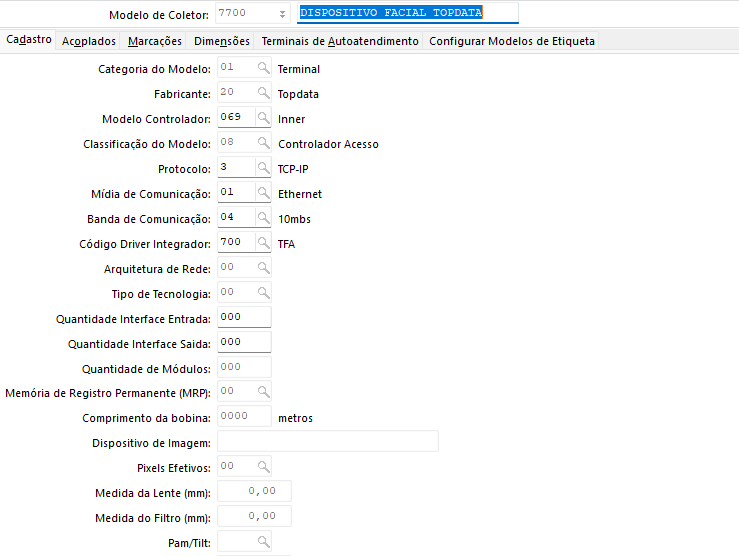The image size is (739, 556).
Task: Open the Modelo Controlador lookup magnifier
Action: click(x=263, y=118)
